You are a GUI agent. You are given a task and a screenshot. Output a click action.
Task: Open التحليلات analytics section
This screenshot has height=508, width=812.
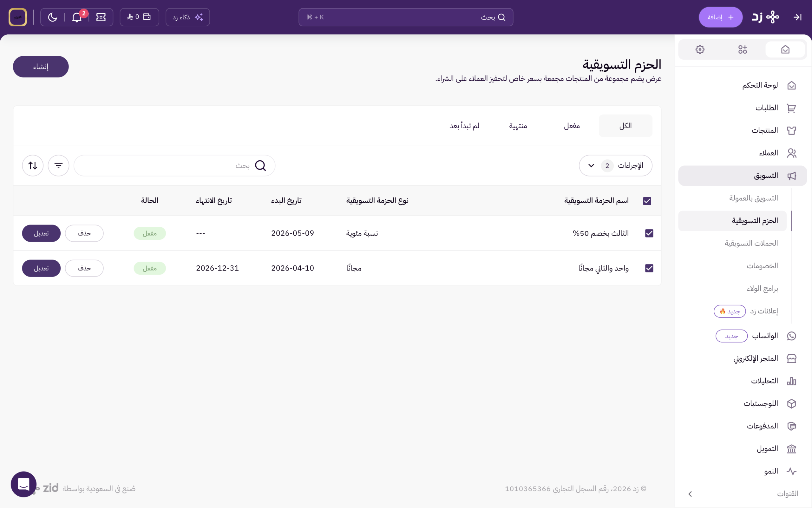[743, 381]
